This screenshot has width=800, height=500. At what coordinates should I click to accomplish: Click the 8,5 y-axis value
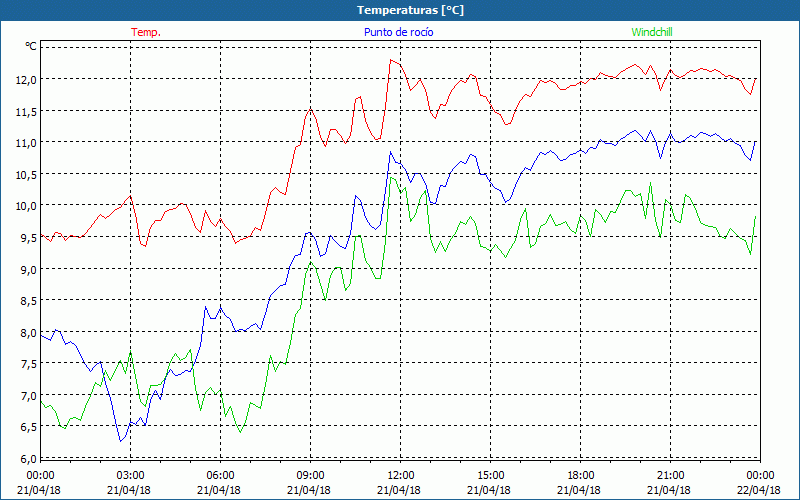[x=29, y=301]
